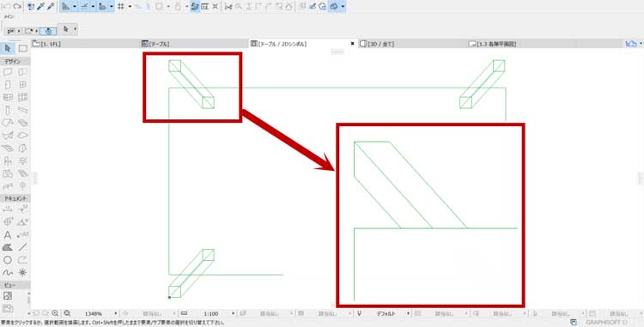Toggle the grid snap button

coord(121,7)
